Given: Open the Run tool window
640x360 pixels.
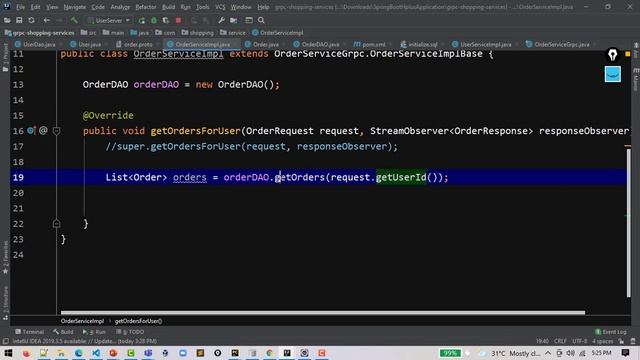Looking at the screenshot, I should click(94, 332).
